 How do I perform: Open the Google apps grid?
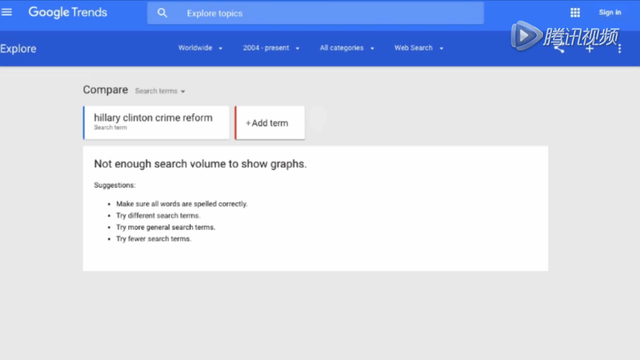pyautogui.click(x=575, y=13)
